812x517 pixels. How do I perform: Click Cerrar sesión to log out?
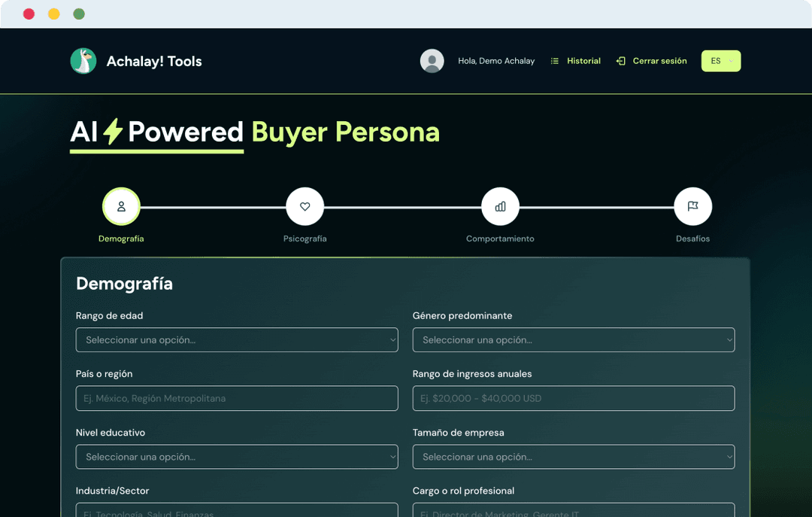[659, 60]
